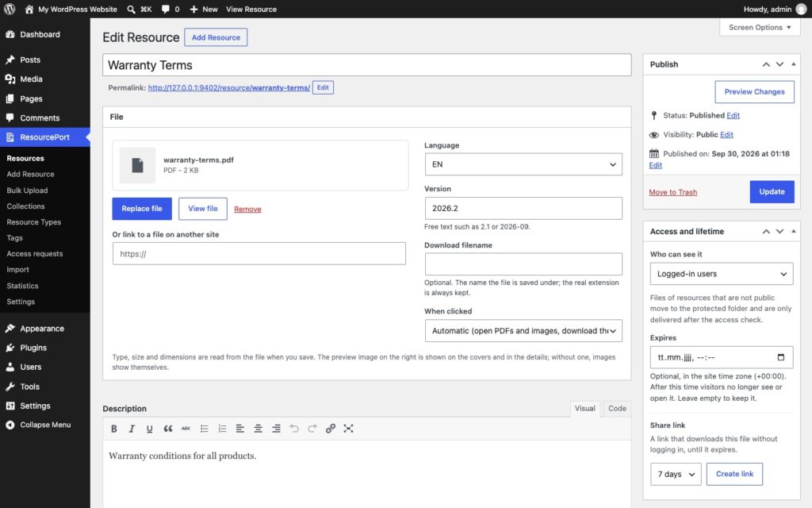Align description text right

tap(276, 429)
